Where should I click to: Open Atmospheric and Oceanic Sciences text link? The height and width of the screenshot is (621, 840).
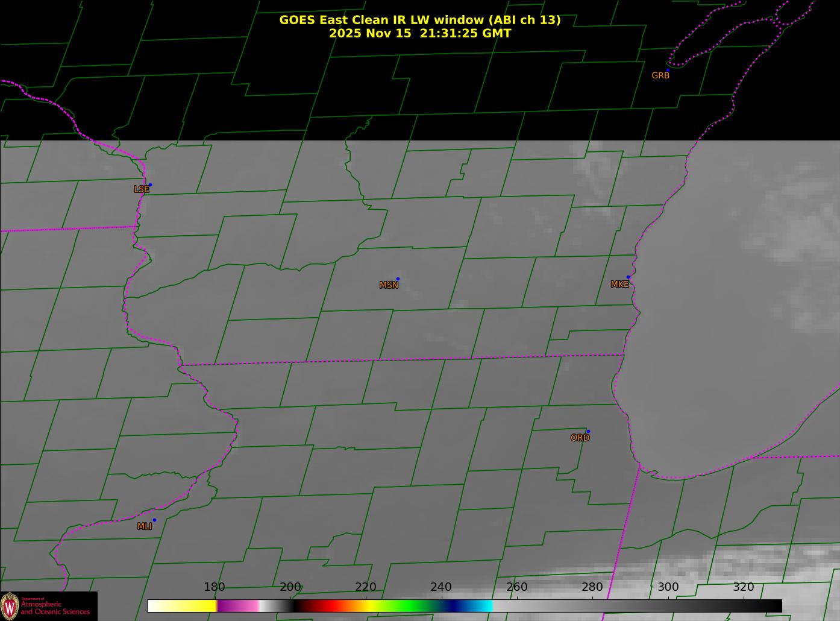pos(55,608)
